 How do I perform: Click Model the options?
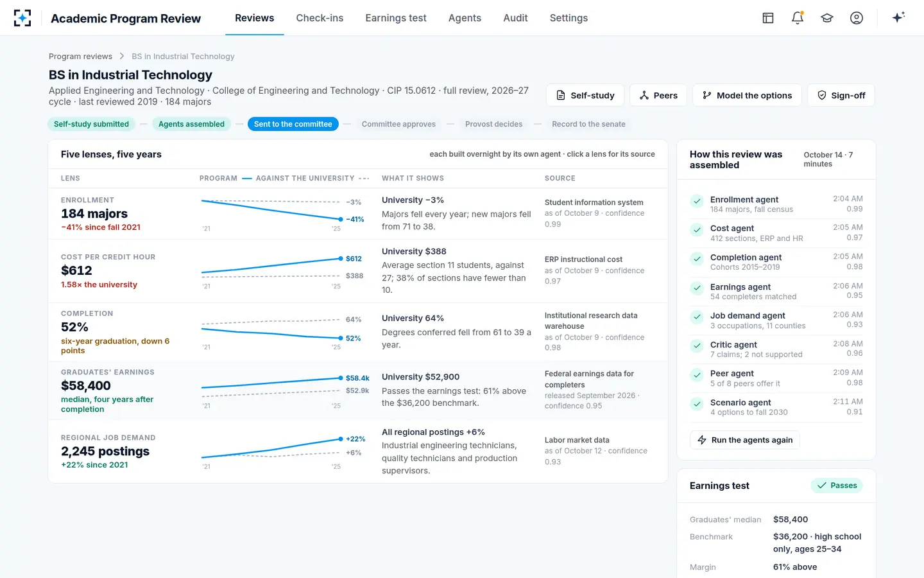747,95
